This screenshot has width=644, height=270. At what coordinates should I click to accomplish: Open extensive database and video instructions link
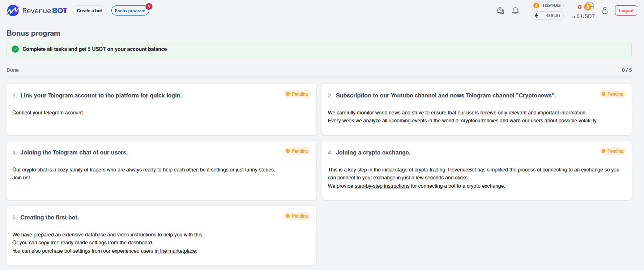click(x=109, y=235)
